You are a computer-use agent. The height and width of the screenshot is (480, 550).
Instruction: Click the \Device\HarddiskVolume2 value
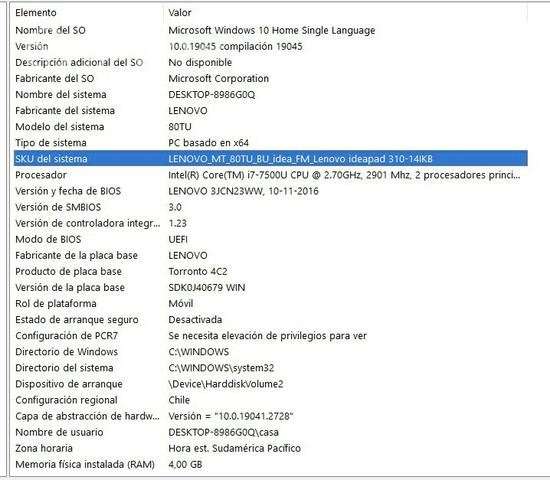tap(226, 385)
